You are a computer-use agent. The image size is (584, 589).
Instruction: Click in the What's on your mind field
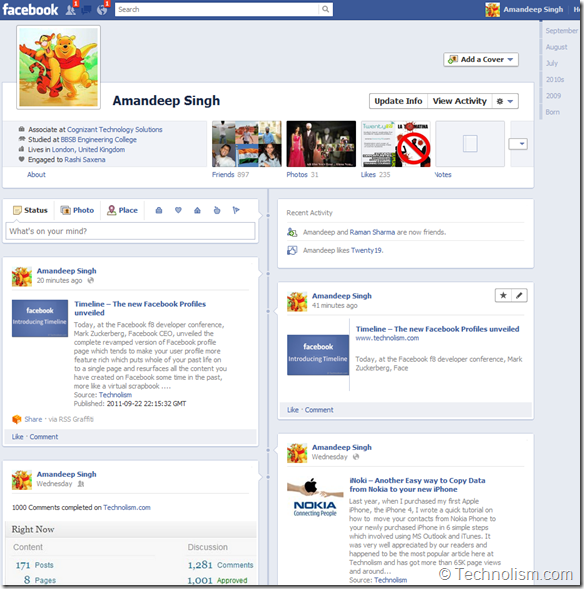tap(130, 231)
